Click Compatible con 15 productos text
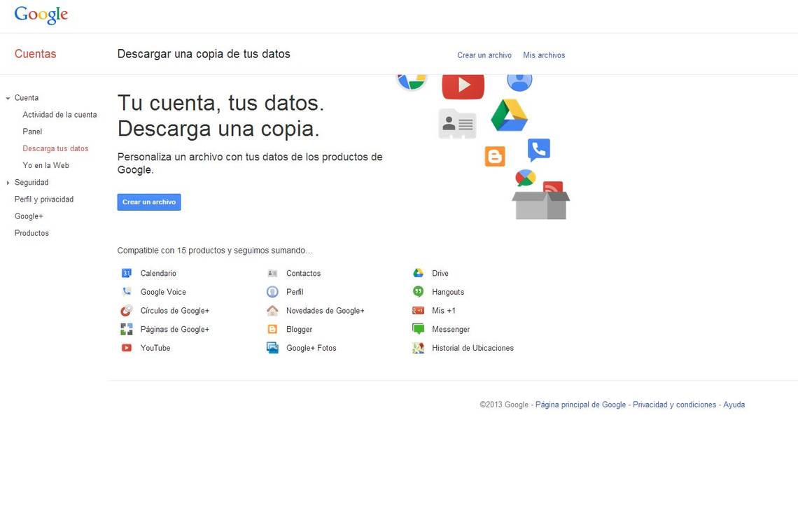 215,251
